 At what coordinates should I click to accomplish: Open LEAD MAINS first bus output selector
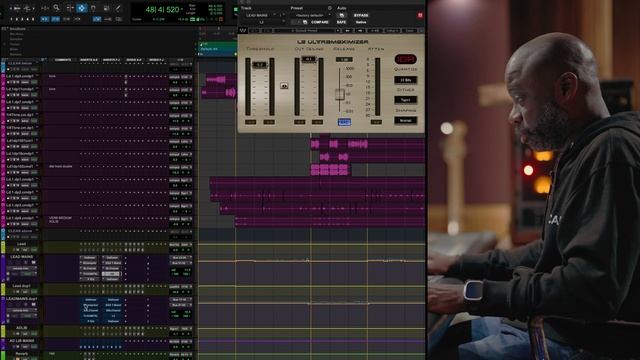click(180, 258)
